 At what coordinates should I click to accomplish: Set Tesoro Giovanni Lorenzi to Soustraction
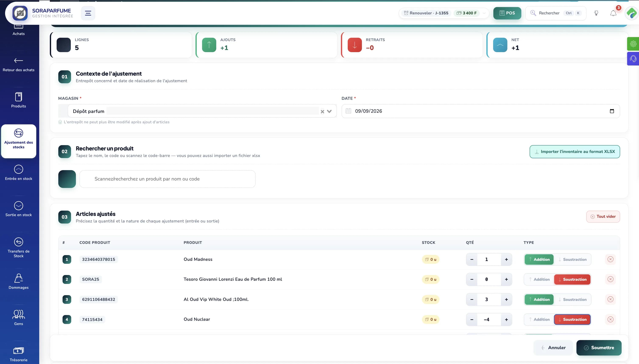point(572,279)
